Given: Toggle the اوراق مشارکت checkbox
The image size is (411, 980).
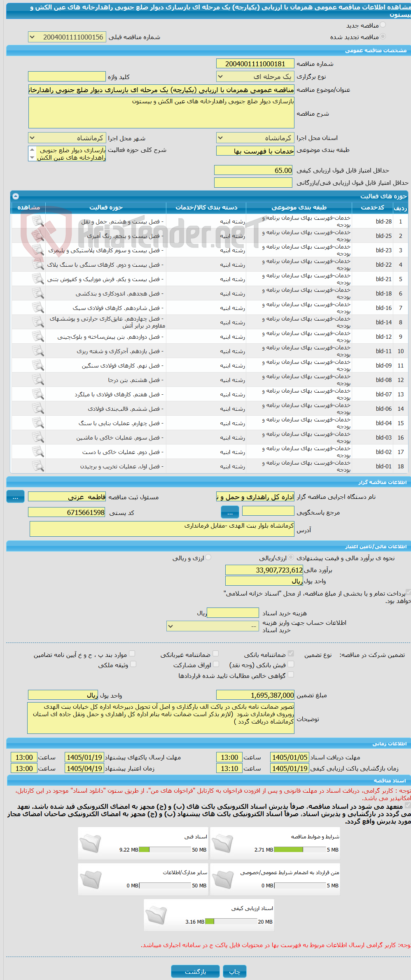Looking at the screenshot, I should pyautogui.click(x=216, y=664).
